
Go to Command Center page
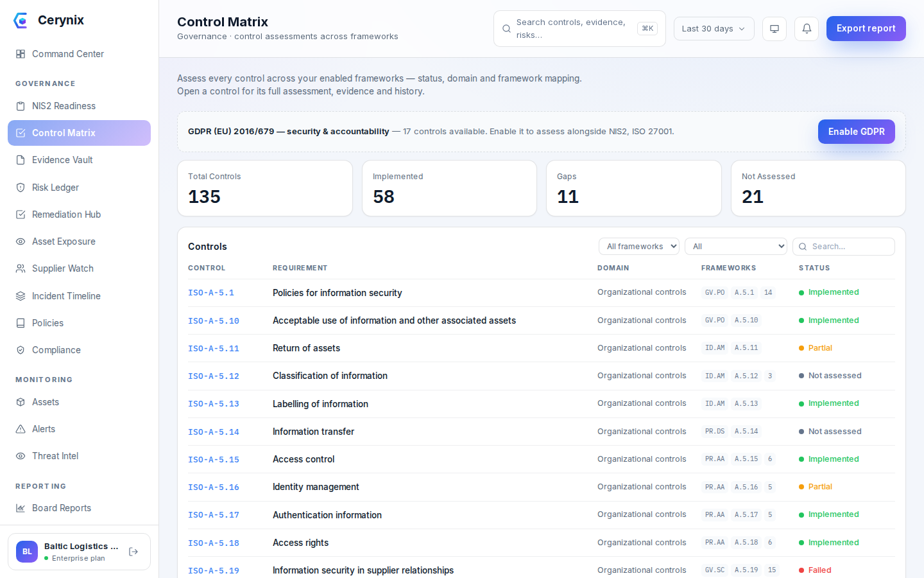[79, 54]
